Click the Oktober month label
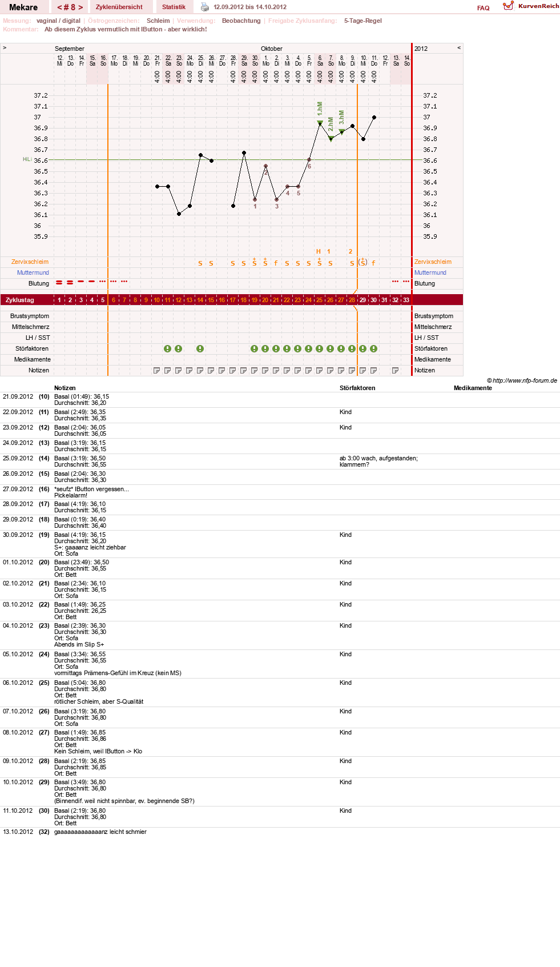 pos(272,49)
